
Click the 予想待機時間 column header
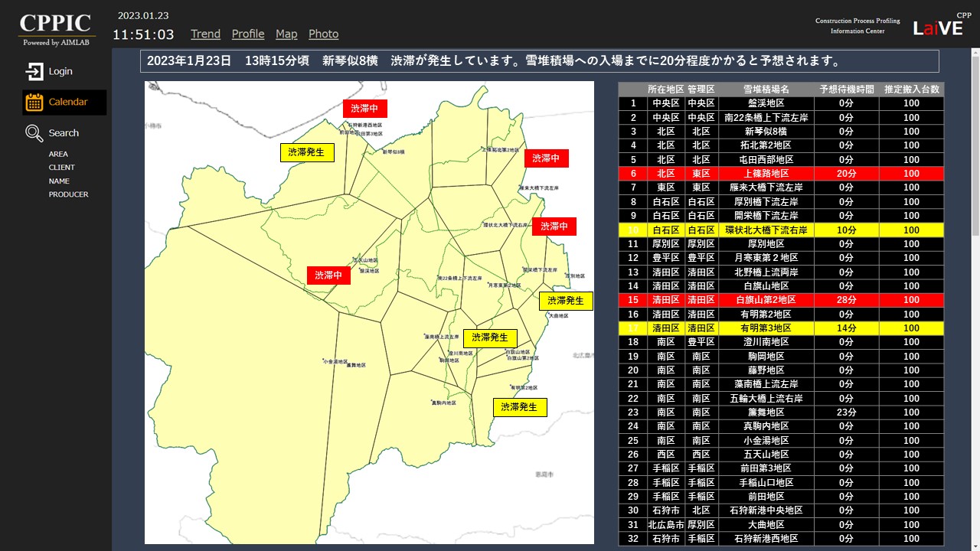(x=846, y=90)
